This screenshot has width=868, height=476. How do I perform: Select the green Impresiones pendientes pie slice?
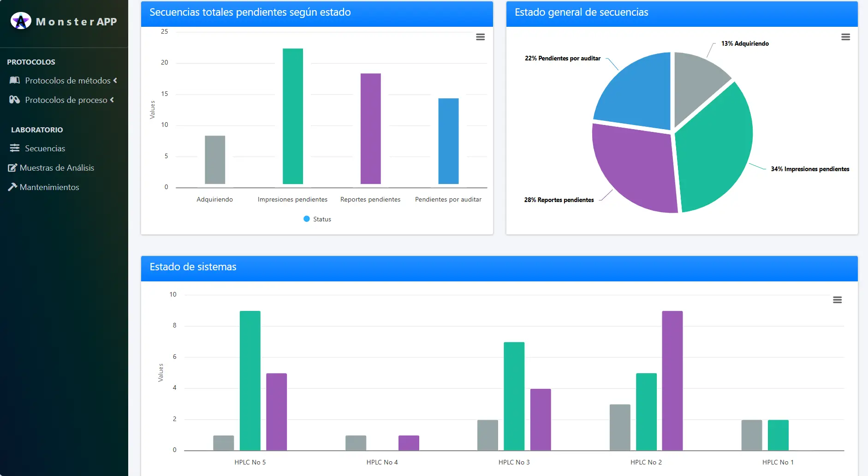(x=715, y=148)
